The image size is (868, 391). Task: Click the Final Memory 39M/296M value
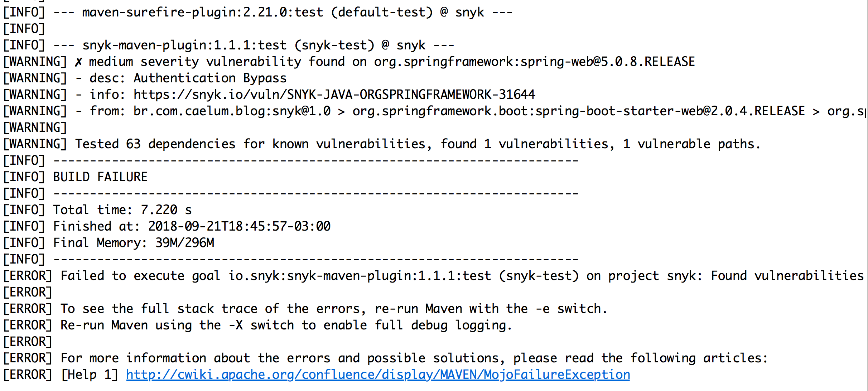coord(184,243)
